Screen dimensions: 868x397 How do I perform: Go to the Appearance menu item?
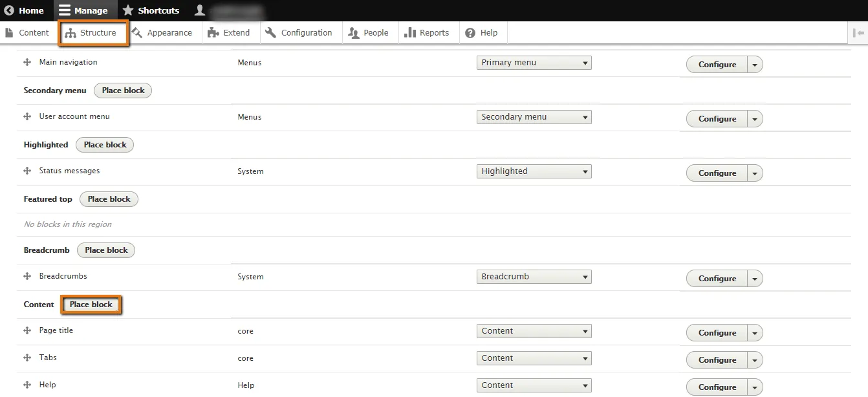tap(162, 33)
